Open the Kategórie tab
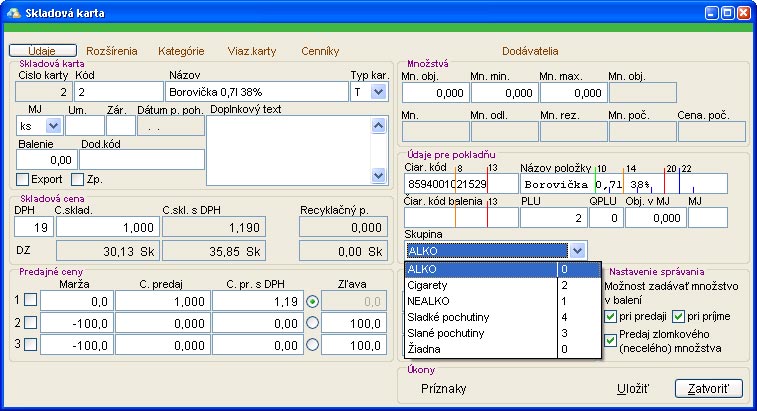Image resolution: width=757 pixels, height=411 pixels. point(181,50)
